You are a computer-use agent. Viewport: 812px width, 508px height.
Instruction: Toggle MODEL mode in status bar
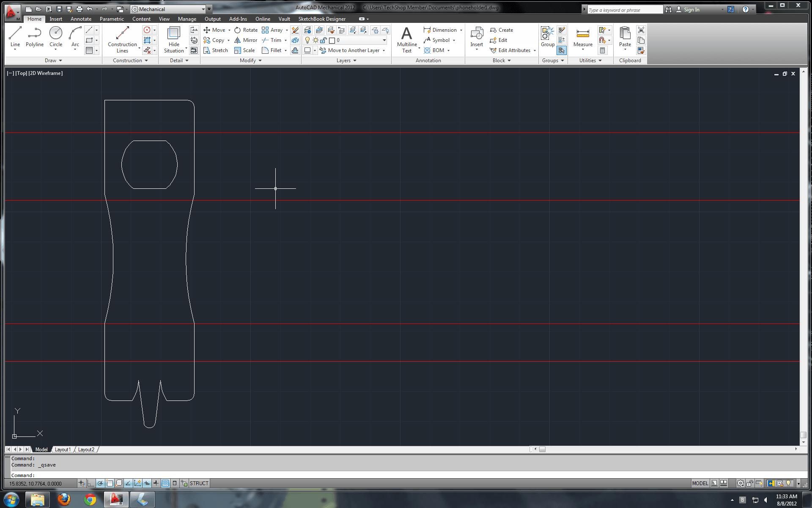click(x=700, y=483)
